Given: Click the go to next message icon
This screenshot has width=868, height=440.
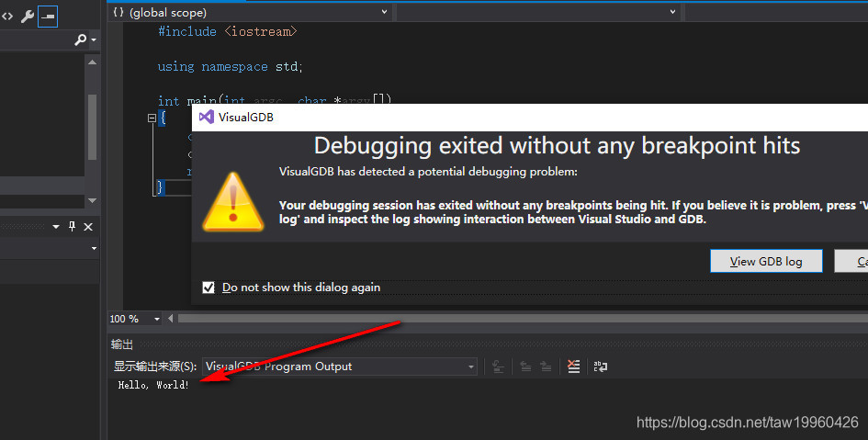Looking at the screenshot, I should point(546,367).
